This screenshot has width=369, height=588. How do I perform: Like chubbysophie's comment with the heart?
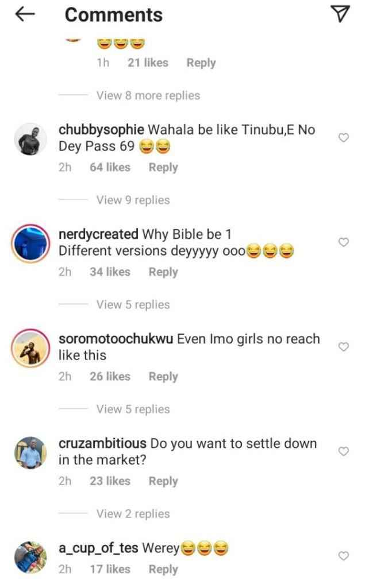[344, 138]
